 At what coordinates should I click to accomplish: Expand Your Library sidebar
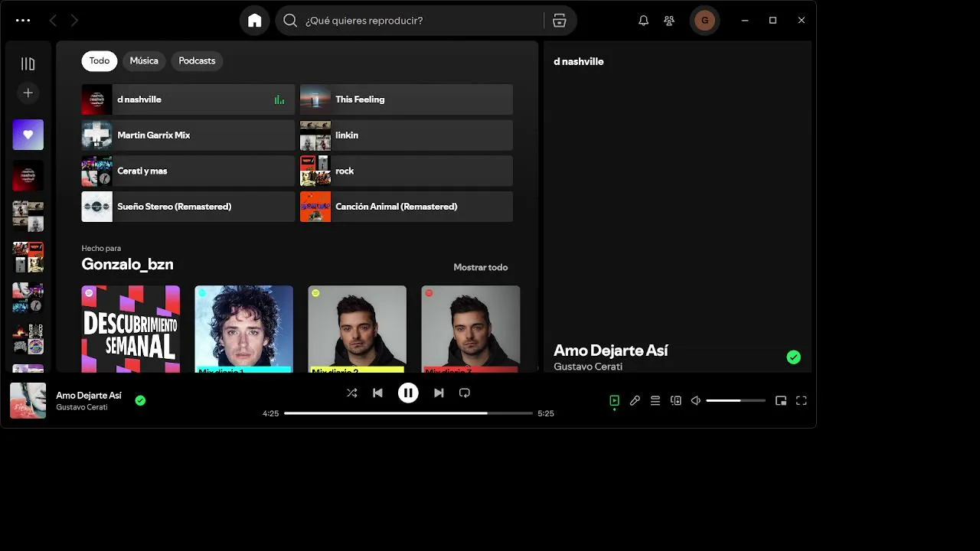click(x=28, y=64)
